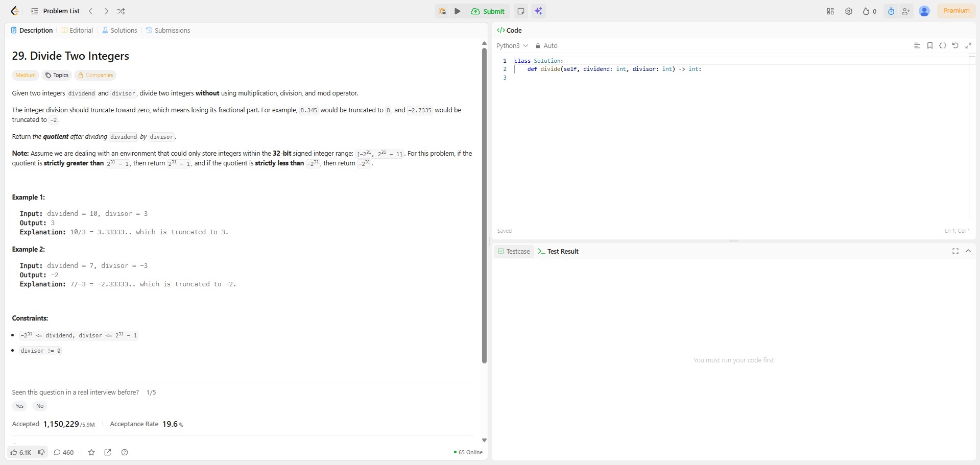
Task: Click the Premium button
Action: 956,11
